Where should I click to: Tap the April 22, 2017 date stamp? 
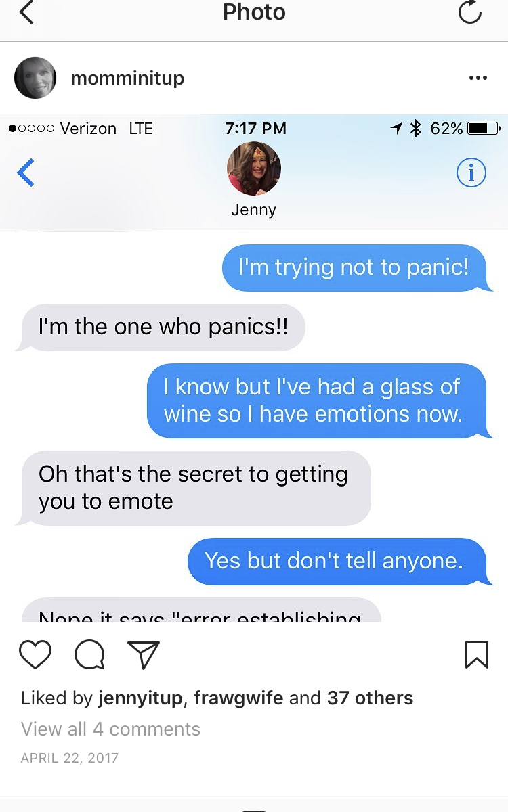70,758
